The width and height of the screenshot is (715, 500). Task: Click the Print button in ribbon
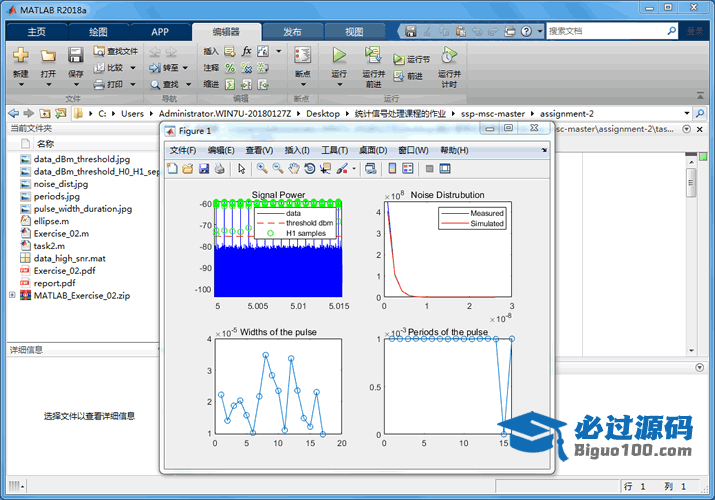click(109, 84)
